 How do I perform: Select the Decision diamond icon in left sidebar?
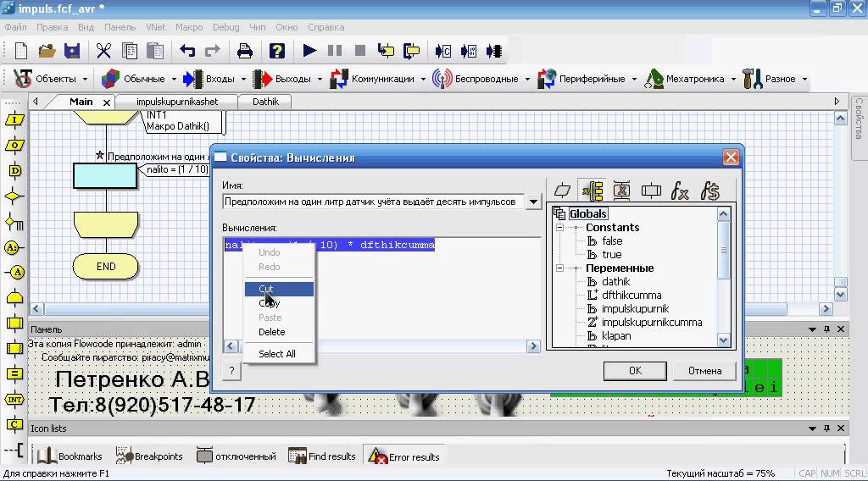(14, 196)
